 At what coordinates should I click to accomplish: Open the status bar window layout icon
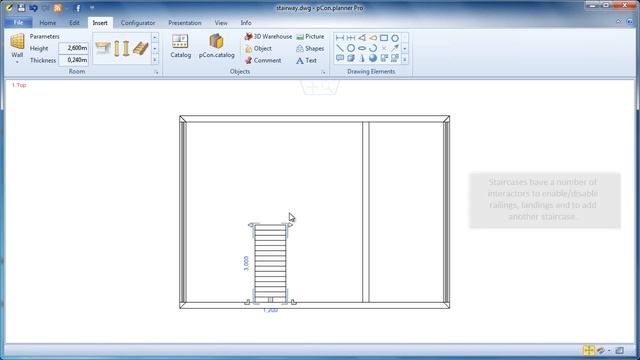point(620,350)
